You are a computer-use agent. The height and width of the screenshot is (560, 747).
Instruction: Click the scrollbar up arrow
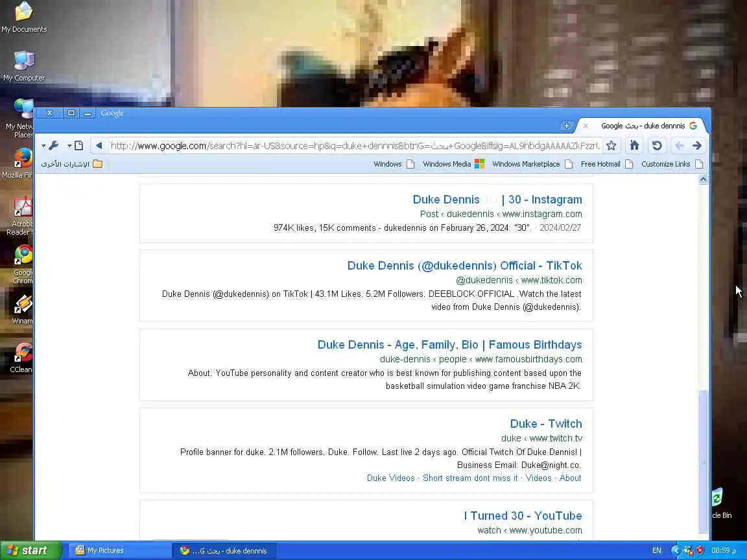[703, 180]
